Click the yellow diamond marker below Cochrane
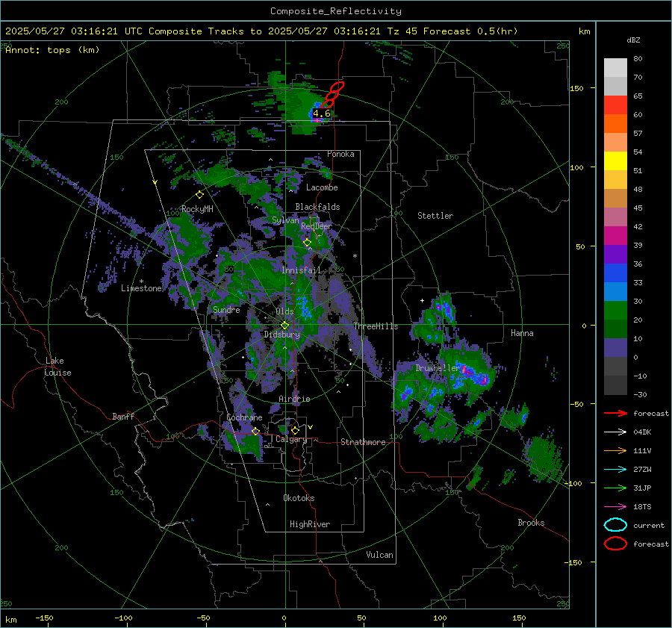Image resolution: width=672 pixels, height=628 pixels. click(x=256, y=431)
